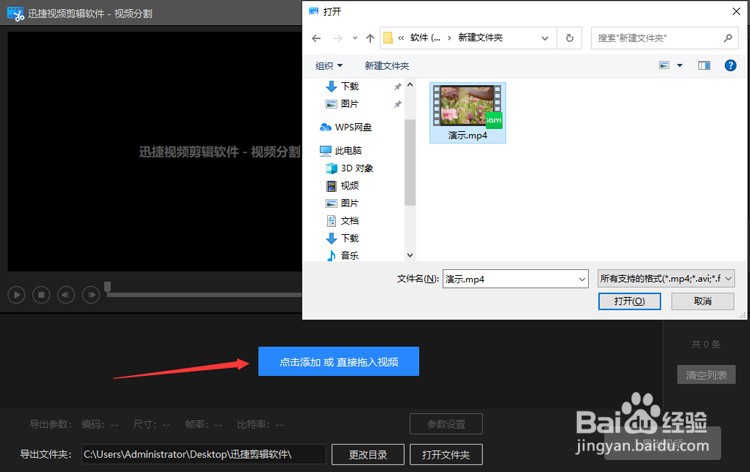Go back in Open dialog
Viewport: 750px width, 472px height.
point(316,38)
